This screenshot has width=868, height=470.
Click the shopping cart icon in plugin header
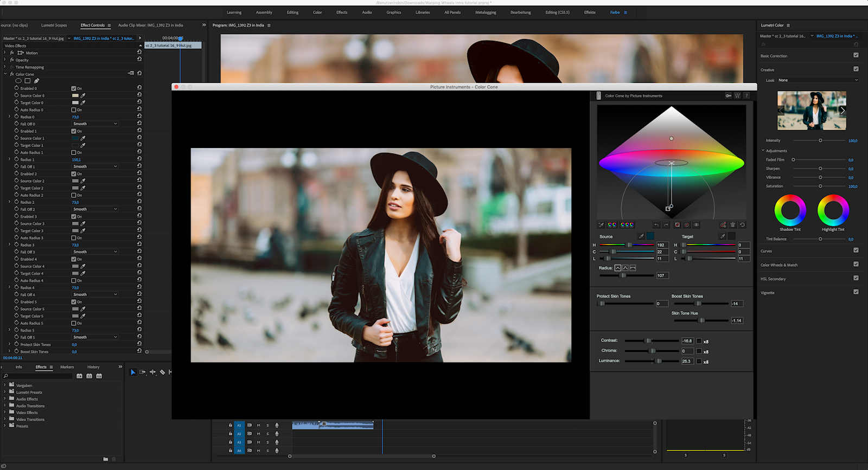(737, 96)
